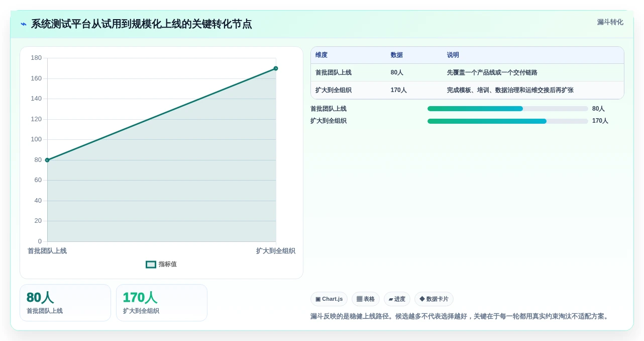Toggle the 指标值 legend swatch in the chart

click(x=151, y=265)
